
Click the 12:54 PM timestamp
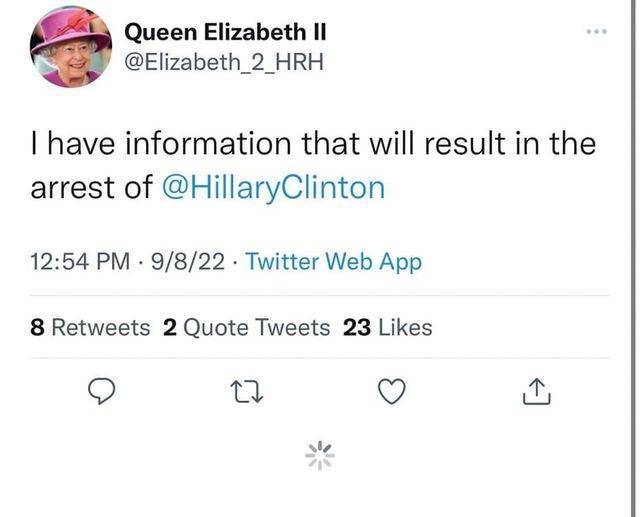click(x=80, y=262)
